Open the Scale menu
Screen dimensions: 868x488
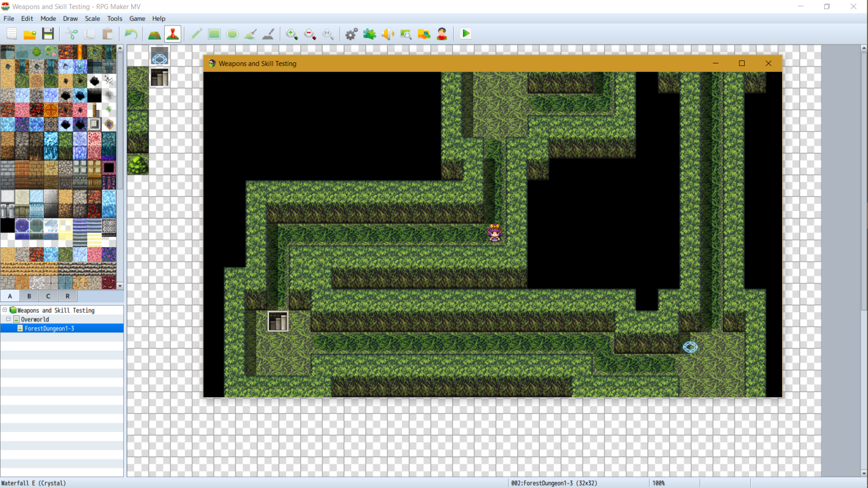[x=92, y=19]
